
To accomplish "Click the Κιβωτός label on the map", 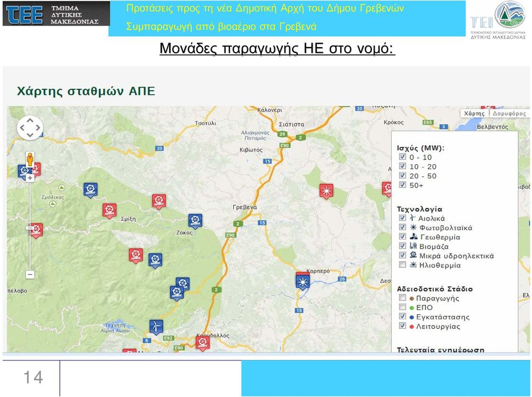I will (x=251, y=150).
